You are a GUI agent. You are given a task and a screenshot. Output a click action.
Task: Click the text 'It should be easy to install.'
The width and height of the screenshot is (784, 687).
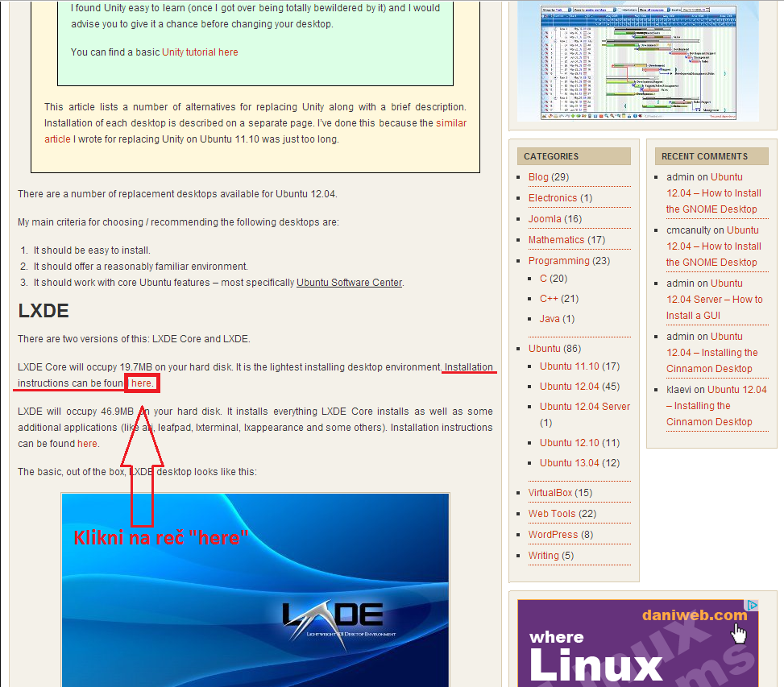coord(92,250)
